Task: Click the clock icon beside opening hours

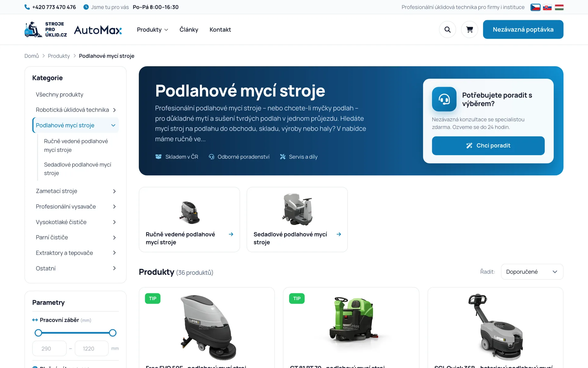Action: pyautogui.click(x=86, y=7)
